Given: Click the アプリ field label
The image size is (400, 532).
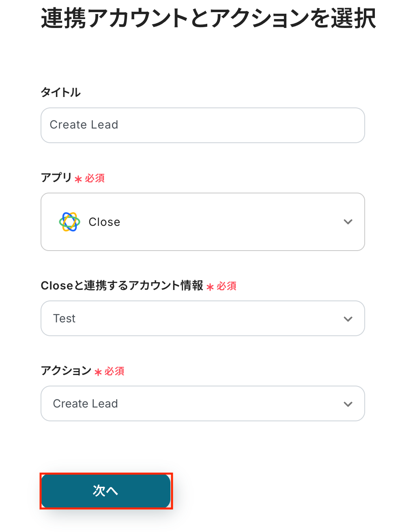Looking at the screenshot, I should point(56,178).
